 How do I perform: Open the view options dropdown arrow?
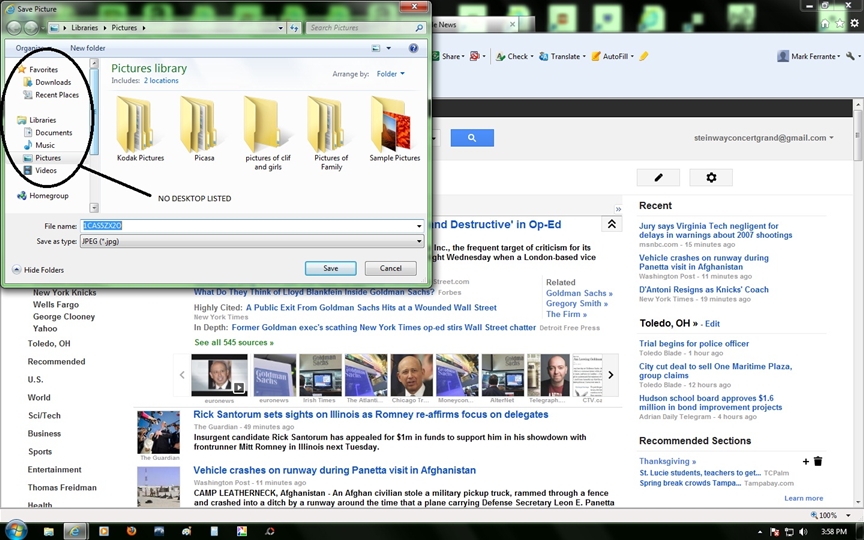click(x=388, y=48)
